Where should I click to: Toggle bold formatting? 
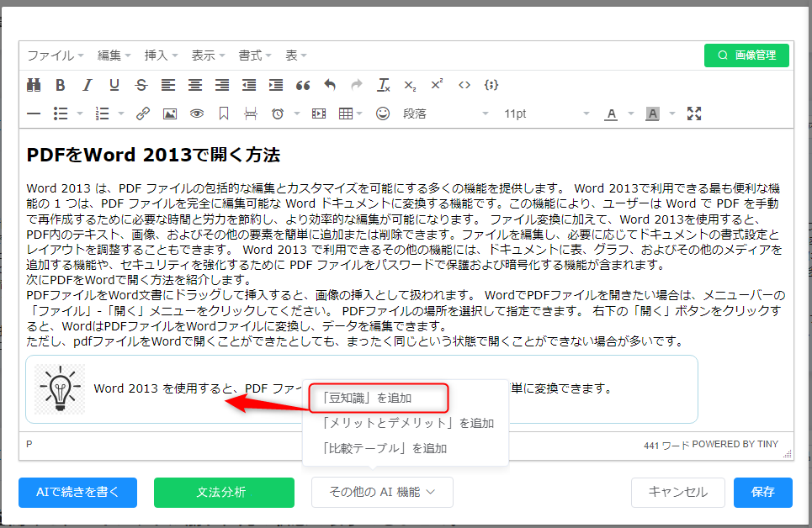[x=61, y=85]
